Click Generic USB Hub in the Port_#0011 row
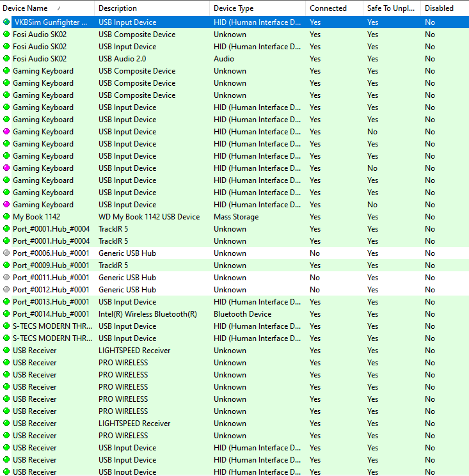Screen dimensions: 469x476 pos(127,278)
